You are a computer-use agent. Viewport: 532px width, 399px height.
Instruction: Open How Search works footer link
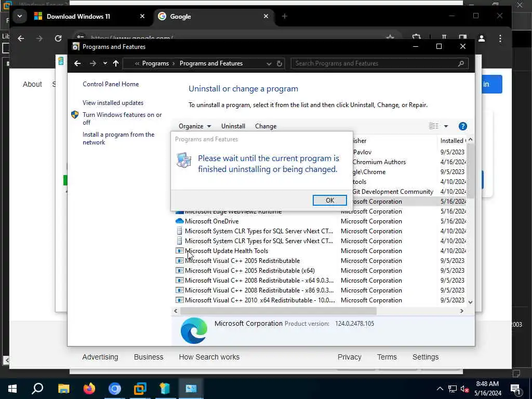point(209,357)
